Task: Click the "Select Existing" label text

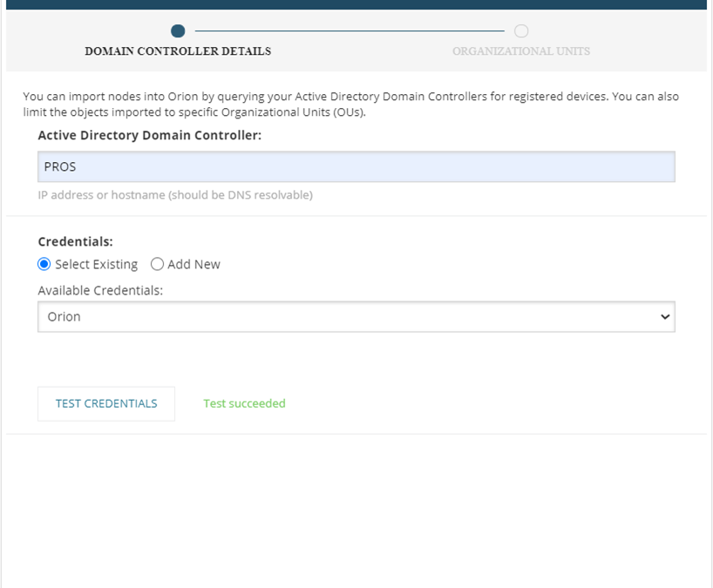Action: pyautogui.click(x=96, y=265)
